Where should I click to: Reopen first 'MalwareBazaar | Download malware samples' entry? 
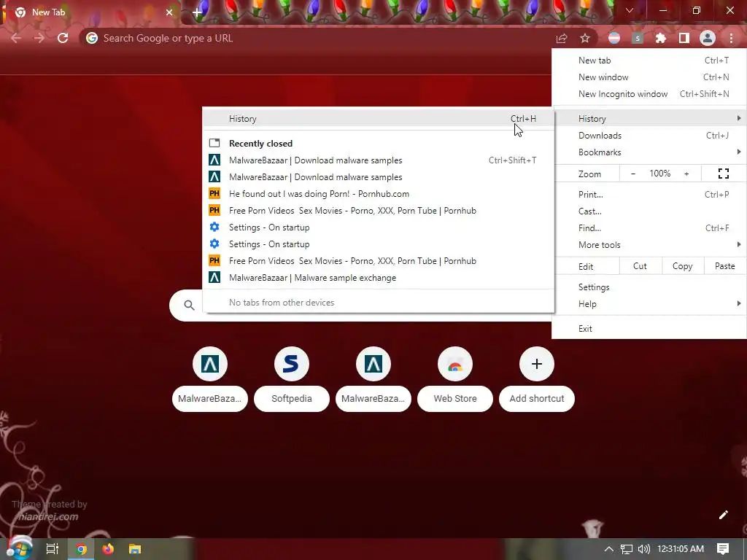(379, 160)
